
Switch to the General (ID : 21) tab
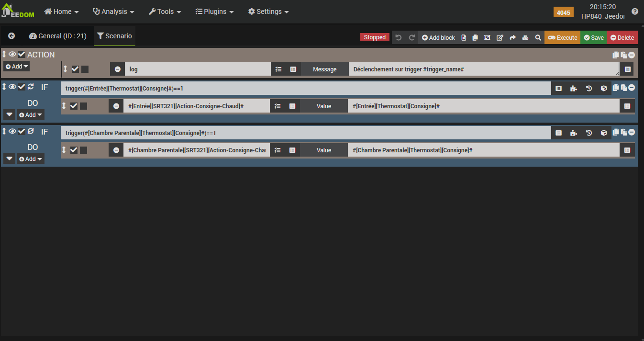[x=57, y=36]
